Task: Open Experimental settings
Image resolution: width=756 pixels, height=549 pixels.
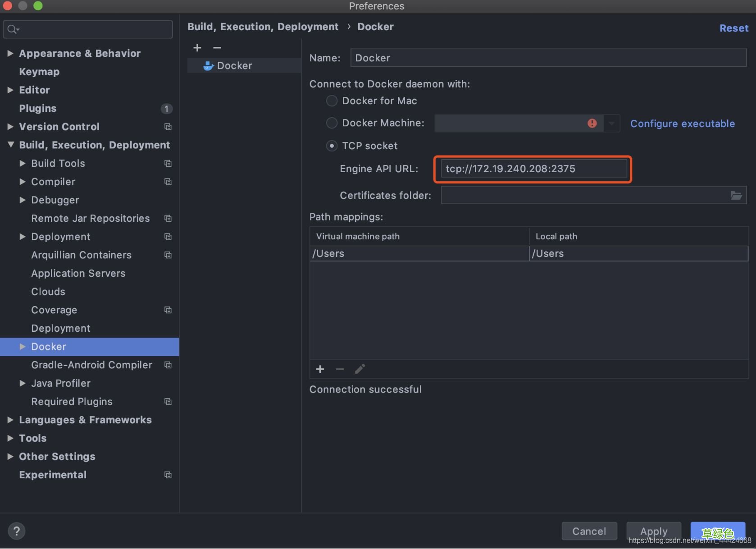Action: point(53,475)
